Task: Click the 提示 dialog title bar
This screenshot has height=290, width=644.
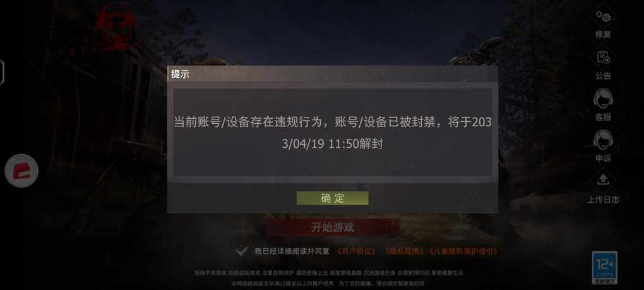Action: pyautogui.click(x=332, y=75)
